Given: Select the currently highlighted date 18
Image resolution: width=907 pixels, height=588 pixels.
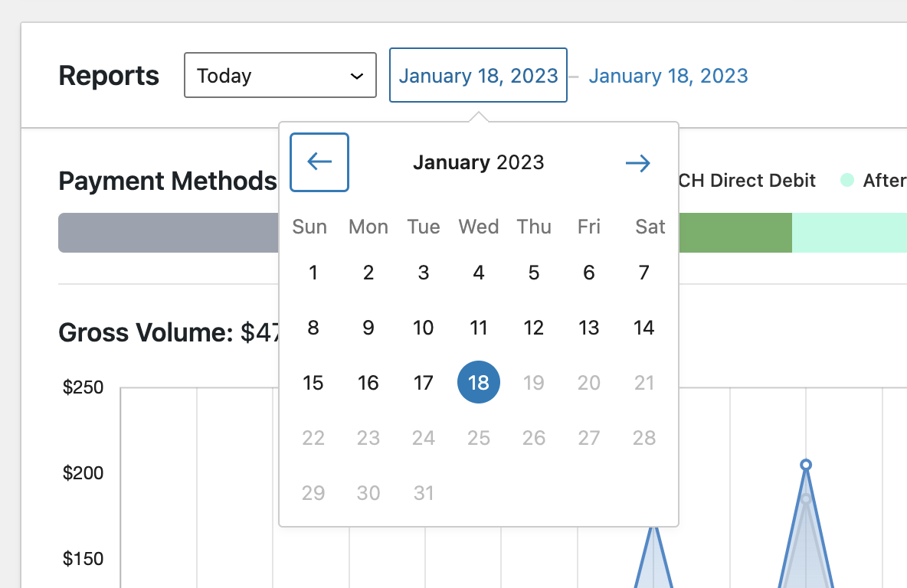Looking at the screenshot, I should [x=478, y=382].
